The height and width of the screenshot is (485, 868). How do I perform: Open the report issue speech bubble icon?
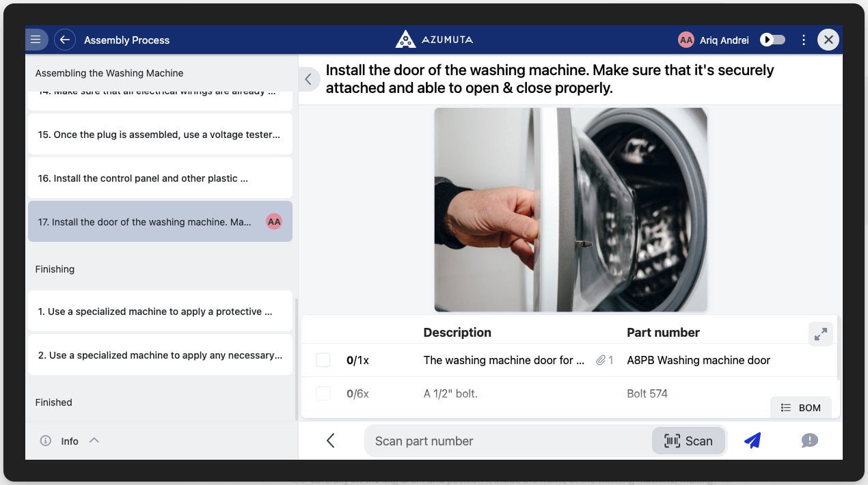click(x=809, y=441)
